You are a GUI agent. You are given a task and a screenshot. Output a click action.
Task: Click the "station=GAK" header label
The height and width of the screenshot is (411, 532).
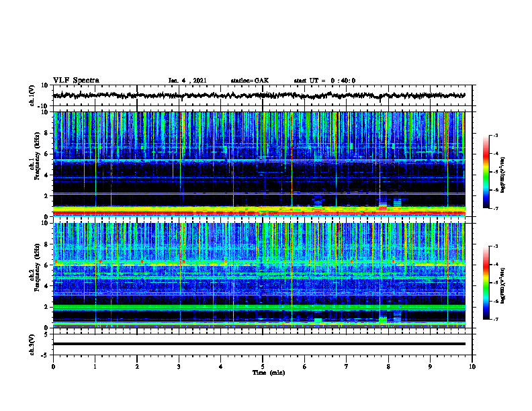coord(250,81)
